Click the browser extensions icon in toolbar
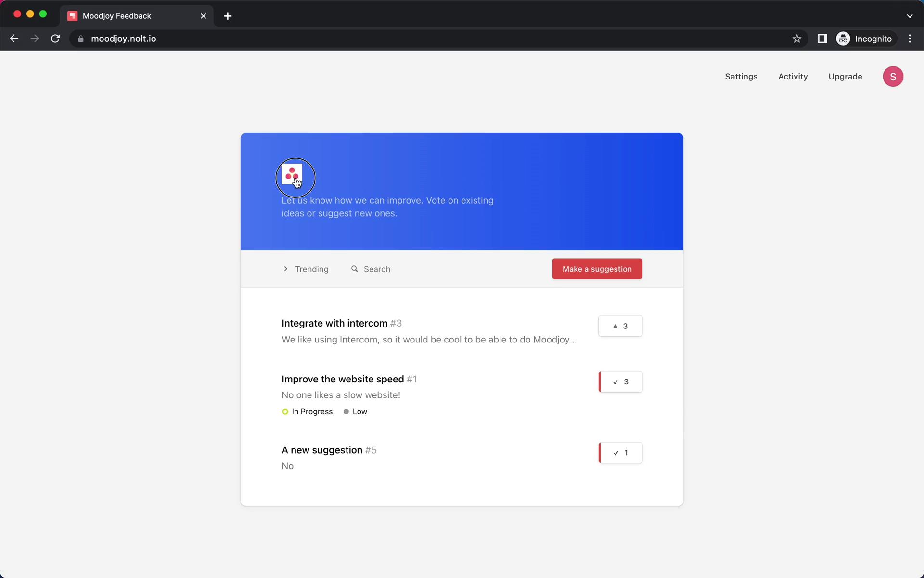924x578 pixels. 822,39
